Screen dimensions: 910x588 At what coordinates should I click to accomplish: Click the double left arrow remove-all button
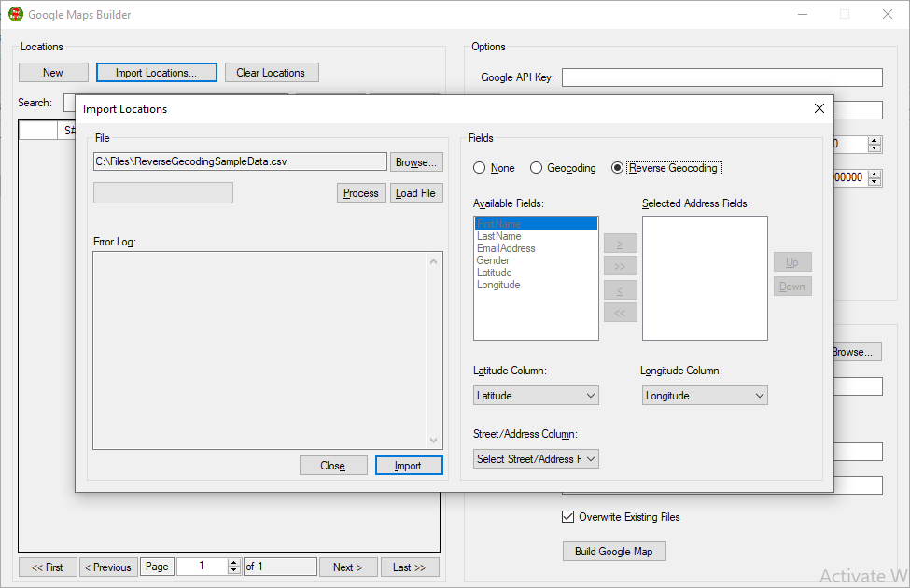coord(621,313)
